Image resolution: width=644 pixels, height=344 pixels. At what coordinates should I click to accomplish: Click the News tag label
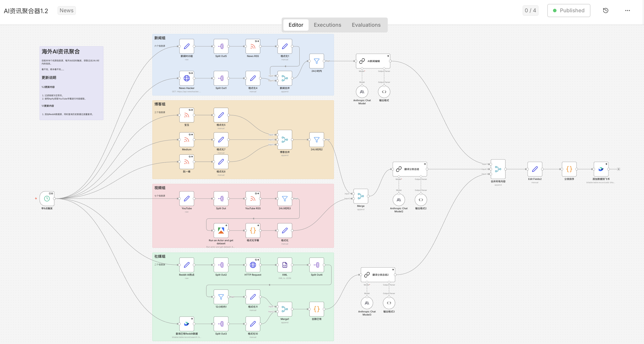tap(66, 11)
